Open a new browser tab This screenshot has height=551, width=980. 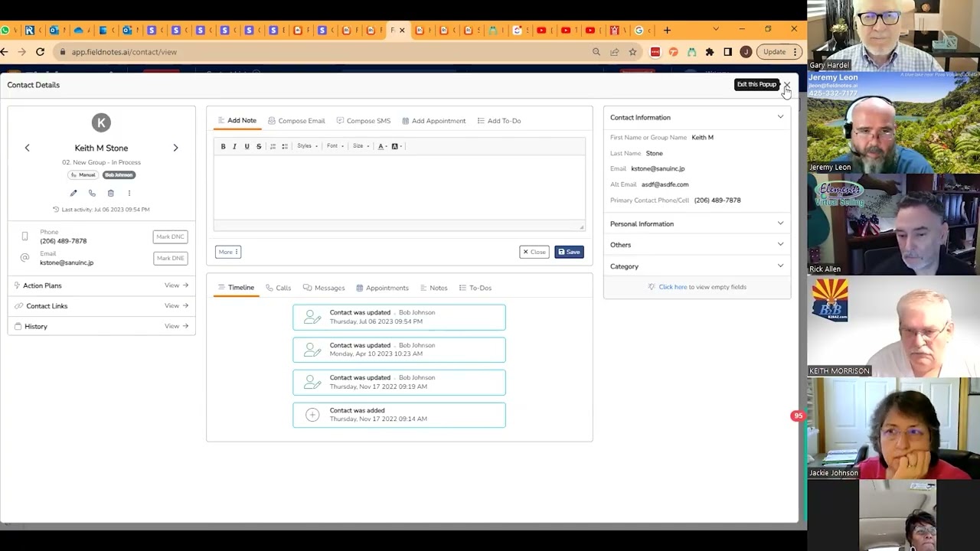[x=667, y=30]
